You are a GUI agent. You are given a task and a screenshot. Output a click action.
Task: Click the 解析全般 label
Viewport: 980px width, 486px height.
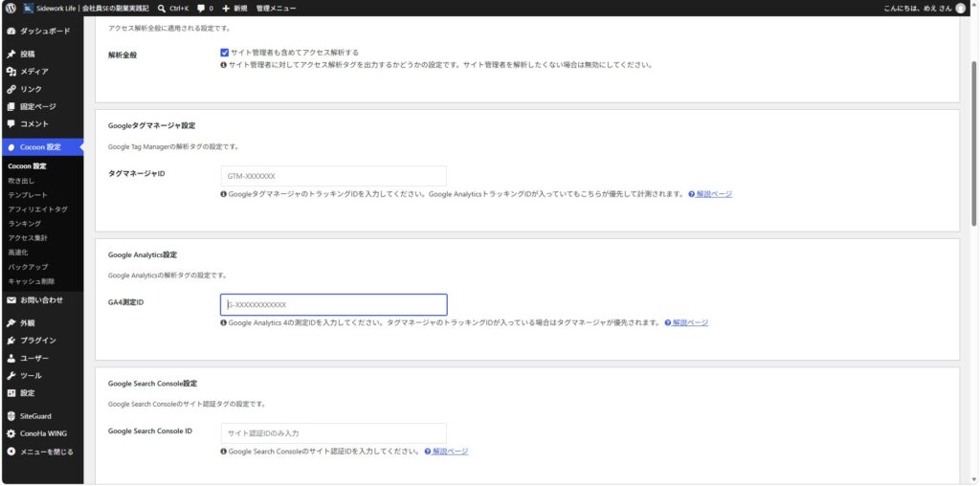click(x=122, y=55)
